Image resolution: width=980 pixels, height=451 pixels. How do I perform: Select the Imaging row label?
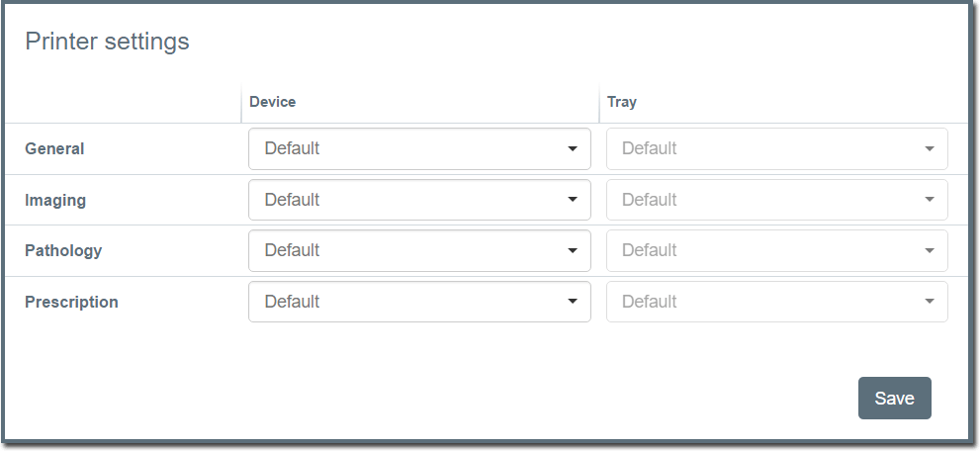(55, 200)
